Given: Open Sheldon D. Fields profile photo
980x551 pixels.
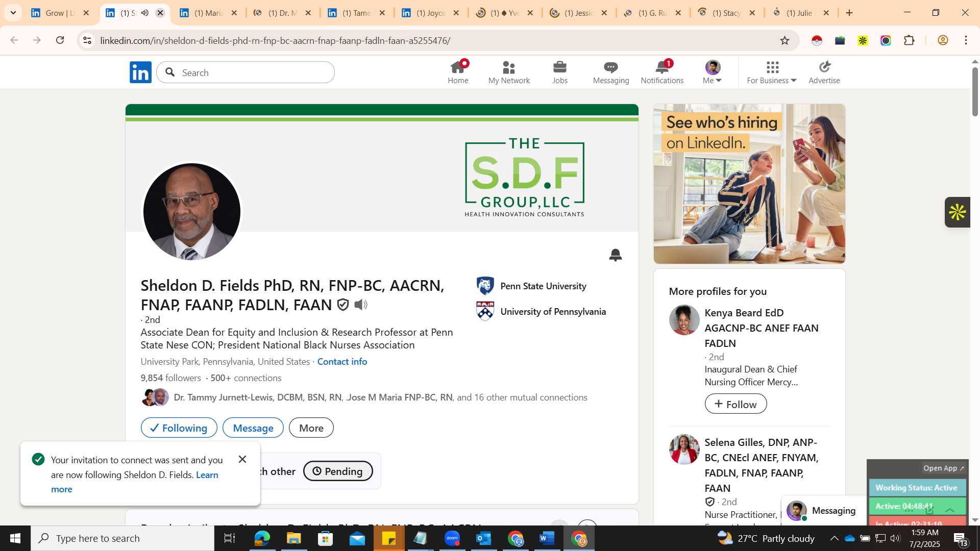Looking at the screenshot, I should click(192, 212).
